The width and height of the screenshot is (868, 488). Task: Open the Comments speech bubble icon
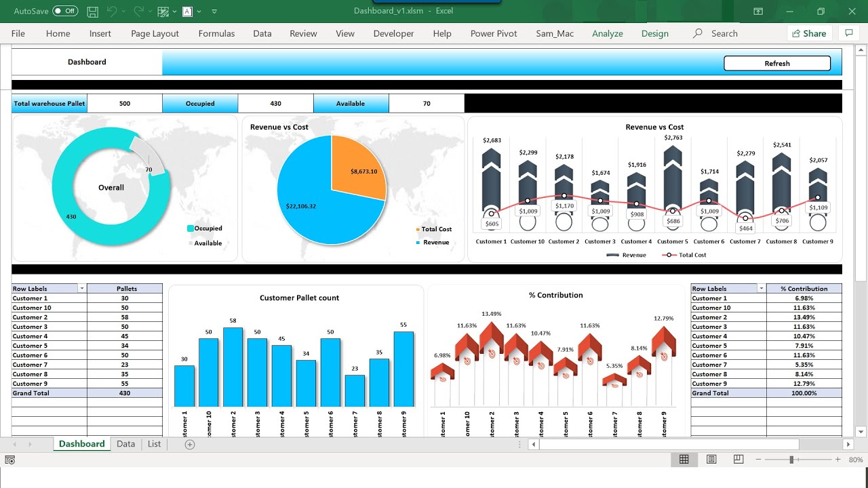848,33
